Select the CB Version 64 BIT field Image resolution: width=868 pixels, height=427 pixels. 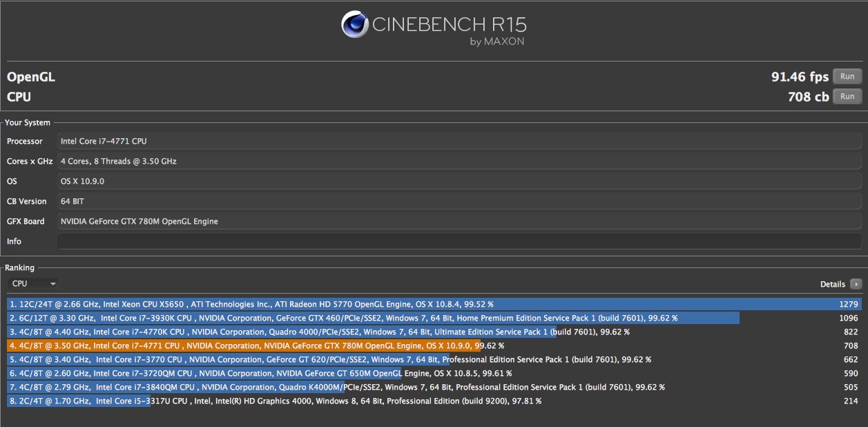[459, 201]
